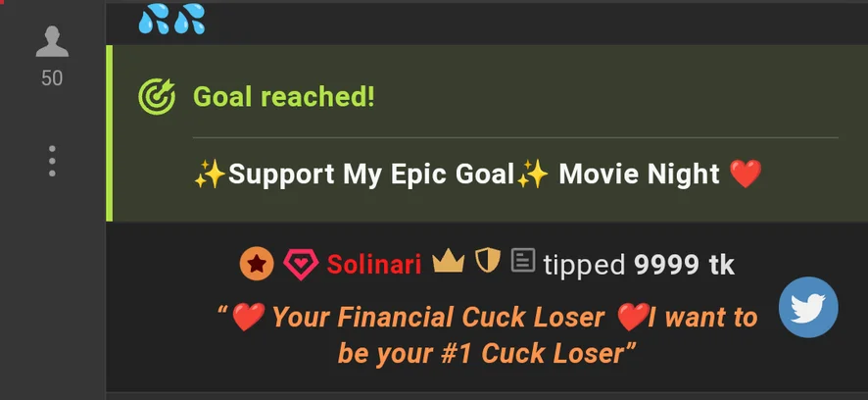Screen dimensions: 868x400
Task: Click the orange star badge icon
Action: click(x=257, y=264)
